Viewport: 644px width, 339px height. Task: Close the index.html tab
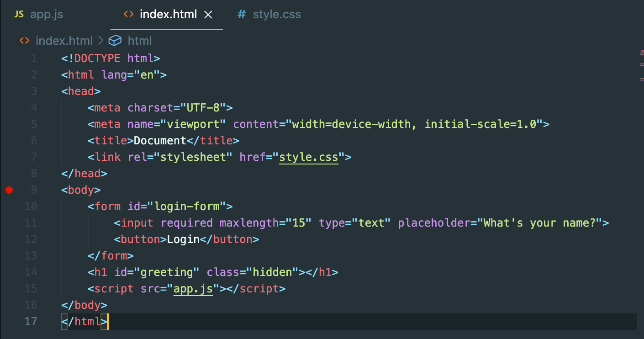tap(208, 15)
